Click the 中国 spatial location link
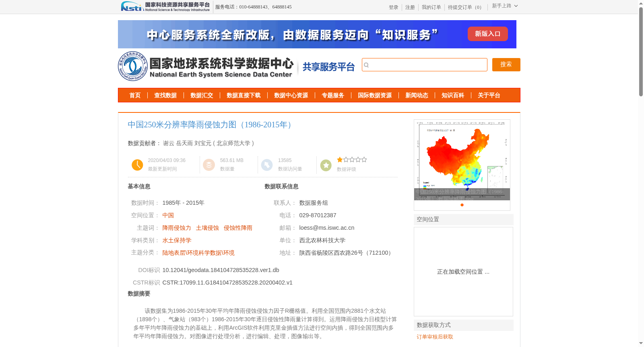This screenshot has width=644, height=347. point(168,215)
